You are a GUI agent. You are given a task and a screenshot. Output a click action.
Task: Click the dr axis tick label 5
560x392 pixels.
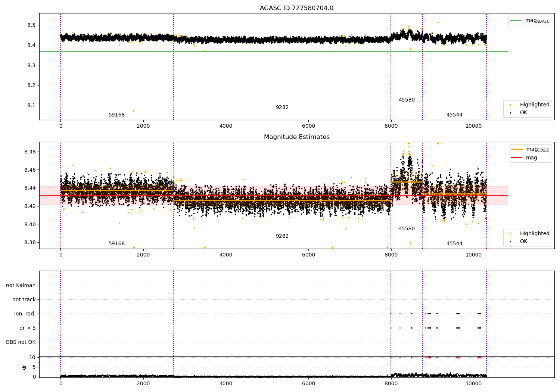34,367
